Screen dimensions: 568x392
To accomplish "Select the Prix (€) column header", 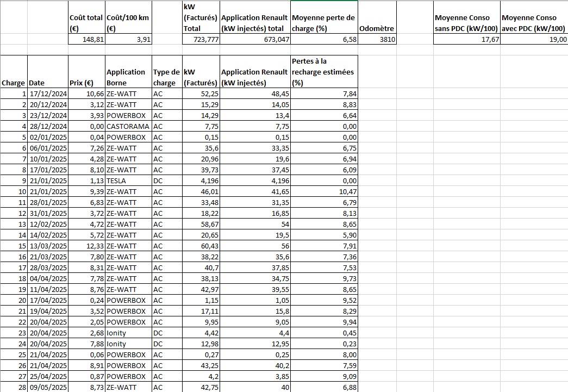I will (86, 72).
